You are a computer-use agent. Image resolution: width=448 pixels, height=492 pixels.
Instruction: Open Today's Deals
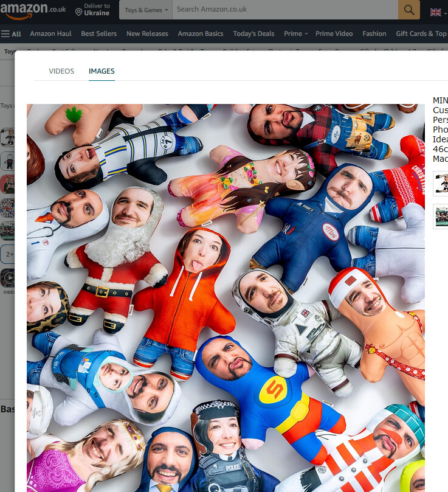[x=253, y=33]
